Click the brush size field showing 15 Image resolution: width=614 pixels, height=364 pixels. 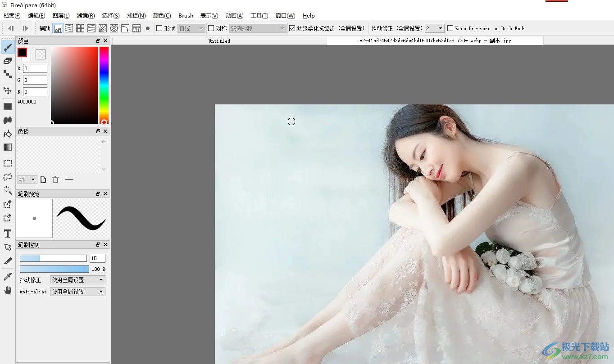pyautogui.click(x=97, y=258)
